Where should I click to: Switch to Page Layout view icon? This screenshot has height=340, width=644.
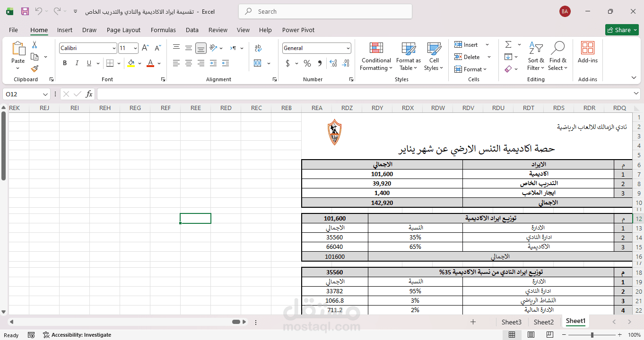coord(531,335)
